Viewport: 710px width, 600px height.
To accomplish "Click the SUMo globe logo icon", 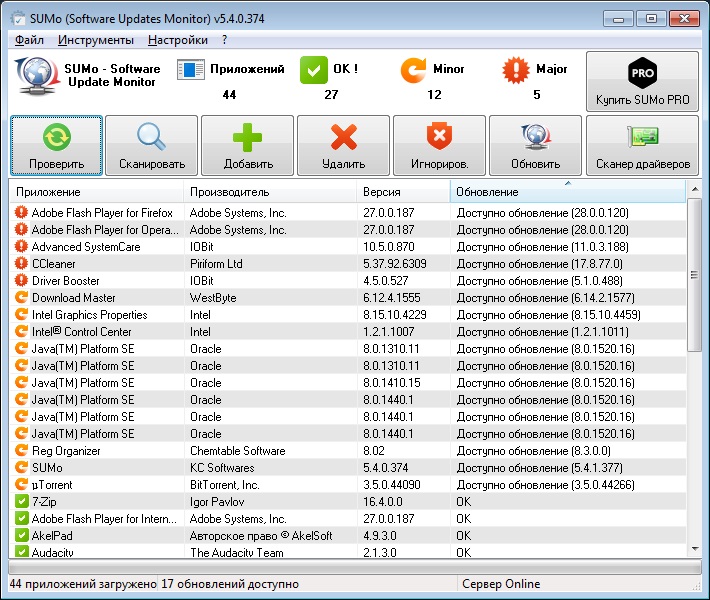I will click(x=37, y=76).
